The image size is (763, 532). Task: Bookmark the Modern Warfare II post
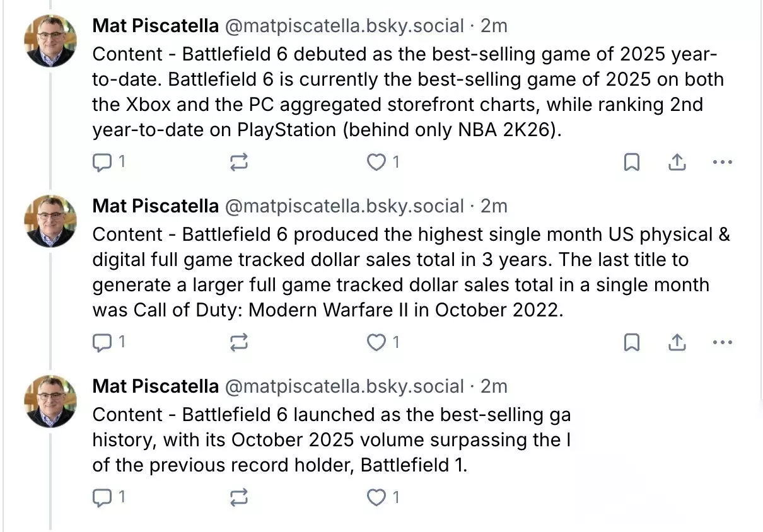tap(631, 342)
